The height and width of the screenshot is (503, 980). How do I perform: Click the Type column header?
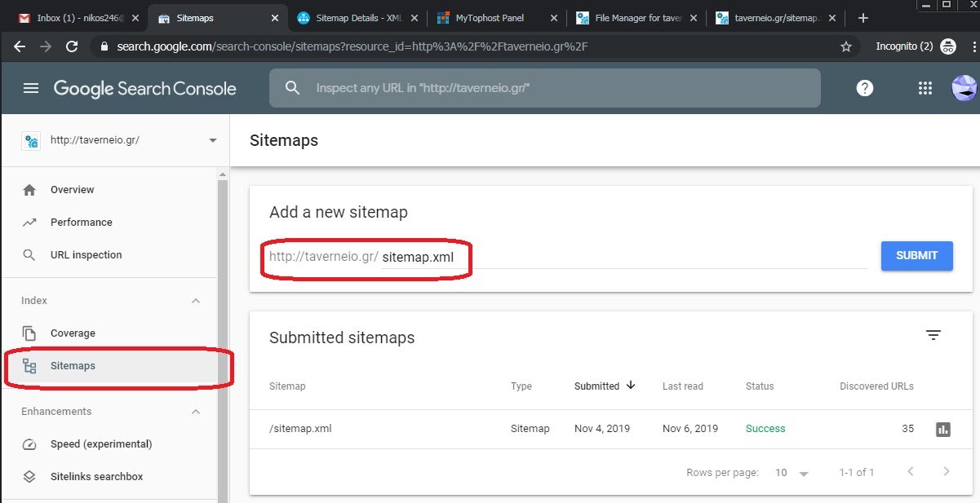click(x=521, y=386)
